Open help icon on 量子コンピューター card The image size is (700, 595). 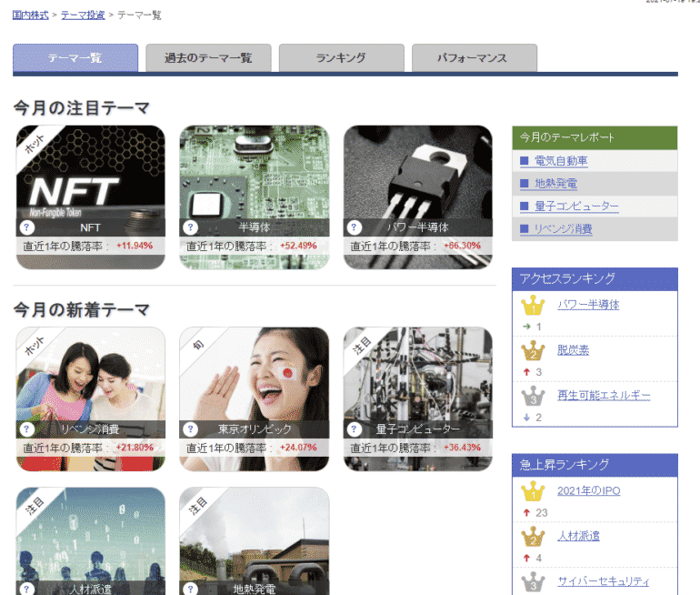point(355,429)
